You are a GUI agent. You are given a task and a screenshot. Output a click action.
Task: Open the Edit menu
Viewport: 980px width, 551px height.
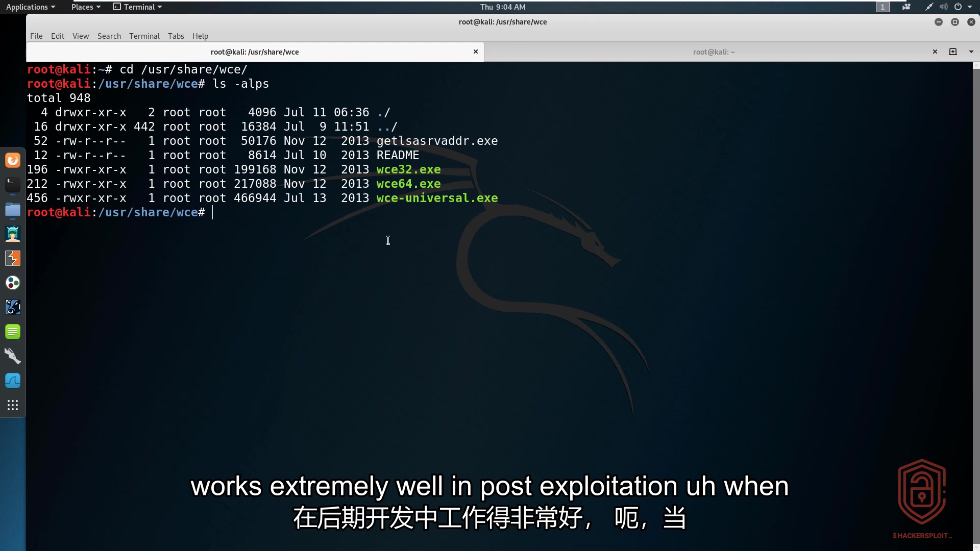click(x=58, y=36)
